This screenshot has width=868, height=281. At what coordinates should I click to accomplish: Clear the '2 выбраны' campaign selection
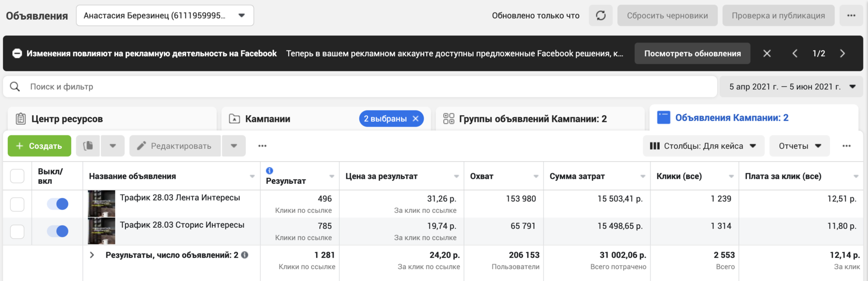tap(415, 119)
